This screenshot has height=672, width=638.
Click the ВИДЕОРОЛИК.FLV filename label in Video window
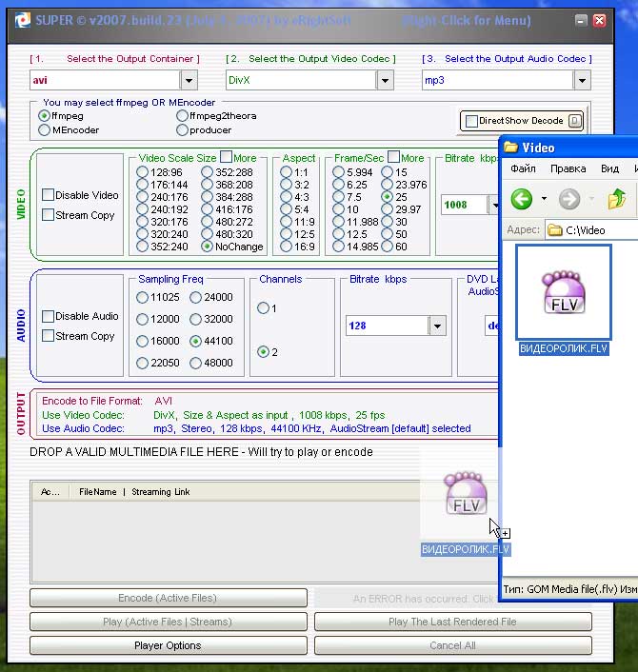564,349
